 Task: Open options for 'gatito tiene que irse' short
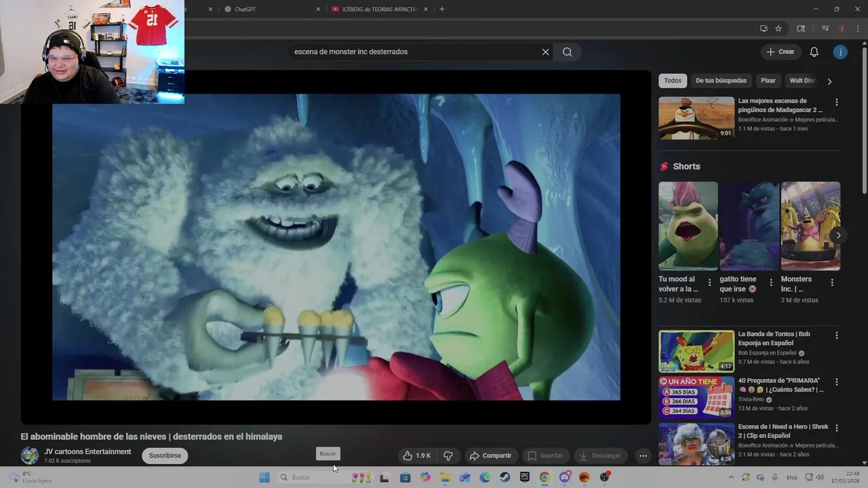coord(770,283)
